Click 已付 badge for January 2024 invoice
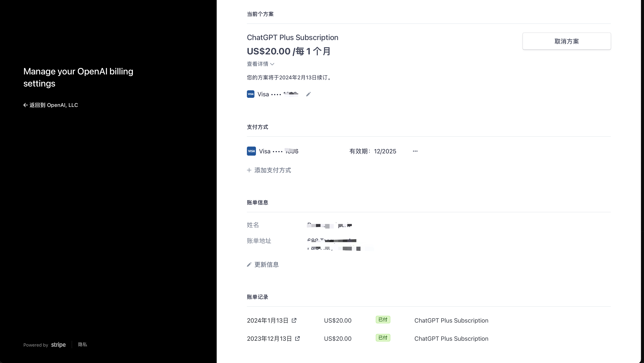Viewport: 644px width, 363px height. 383,320
